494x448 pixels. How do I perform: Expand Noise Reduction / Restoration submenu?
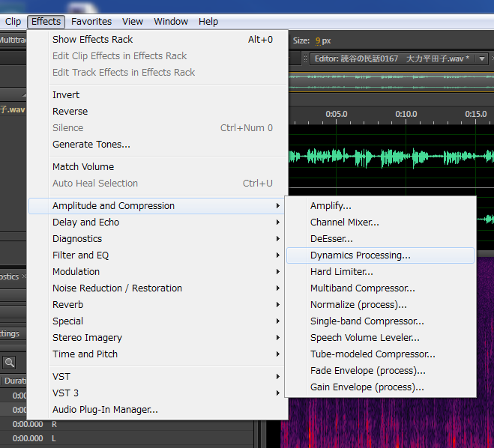(157, 288)
